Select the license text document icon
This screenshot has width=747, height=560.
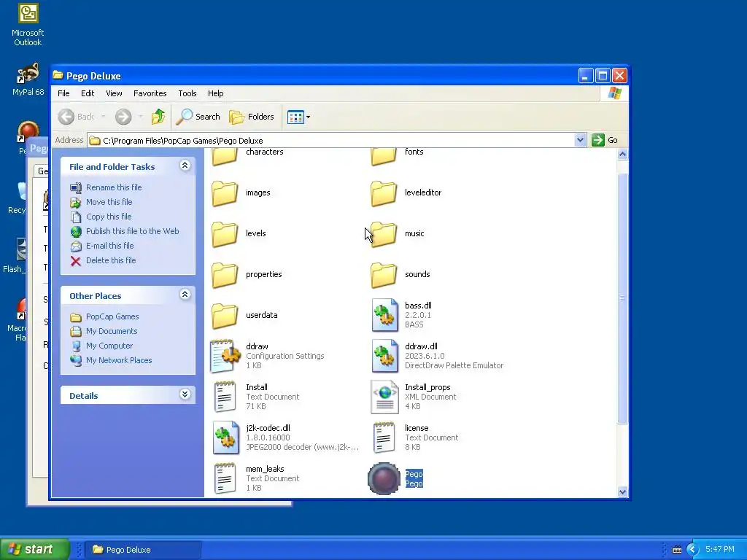click(384, 437)
